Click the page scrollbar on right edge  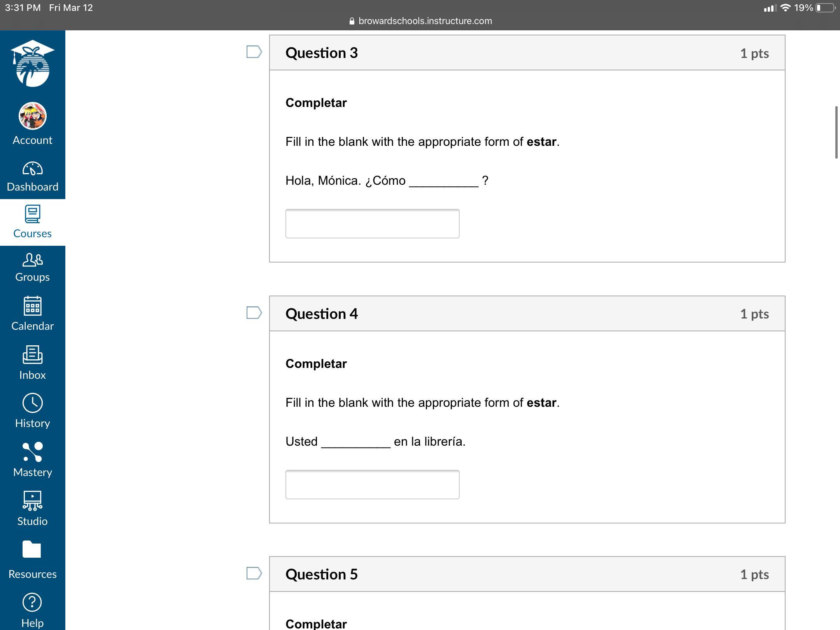(836, 132)
